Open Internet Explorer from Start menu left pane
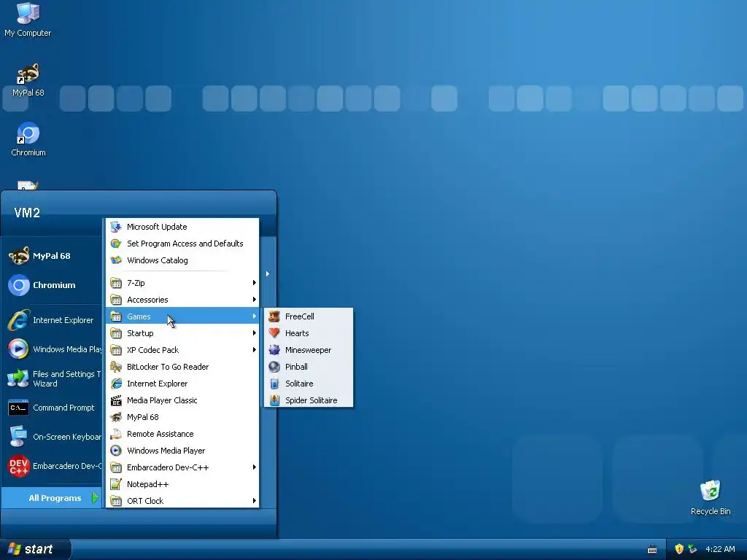The height and width of the screenshot is (560, 747). [53, 321]
